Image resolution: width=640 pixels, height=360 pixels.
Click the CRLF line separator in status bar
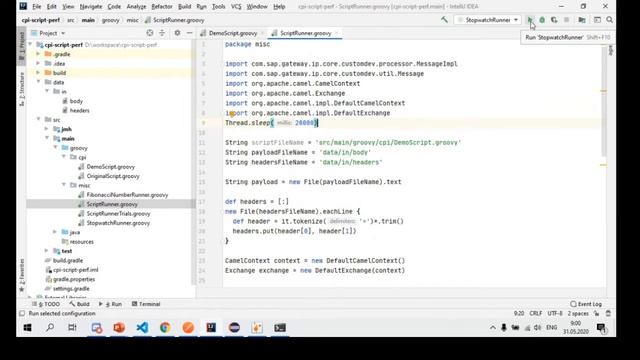click(x=536, y=313)
